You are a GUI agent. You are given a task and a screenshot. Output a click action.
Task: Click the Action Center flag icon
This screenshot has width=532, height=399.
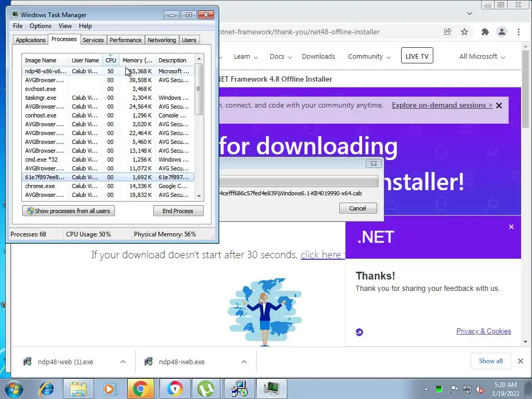pyautogui.click(x=454, y=389)
